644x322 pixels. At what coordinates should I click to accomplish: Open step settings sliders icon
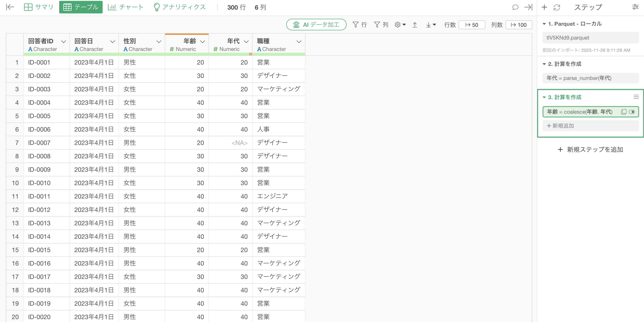(635, 7)
